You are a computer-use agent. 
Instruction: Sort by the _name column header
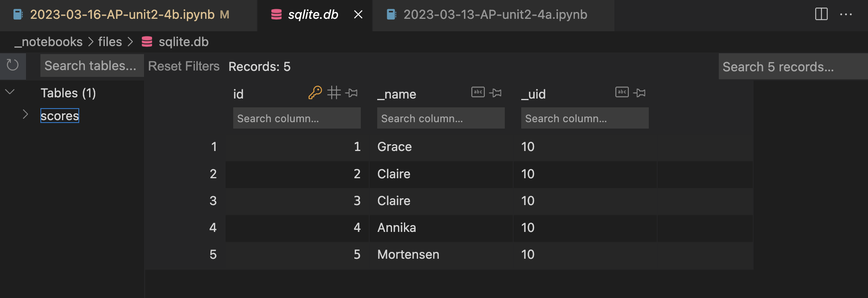click(397, 94)
